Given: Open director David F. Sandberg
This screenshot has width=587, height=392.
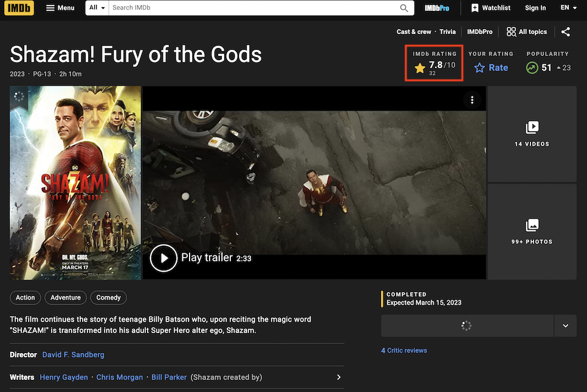Looking at the screenshot, I should [x=74, y=354].
